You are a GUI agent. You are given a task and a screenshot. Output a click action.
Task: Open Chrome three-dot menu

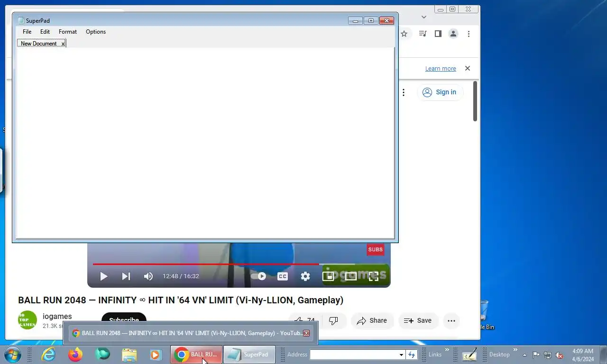469,34
